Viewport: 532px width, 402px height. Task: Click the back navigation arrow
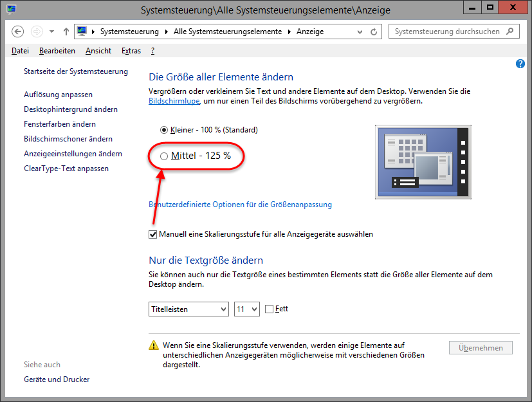click(18, 32)
